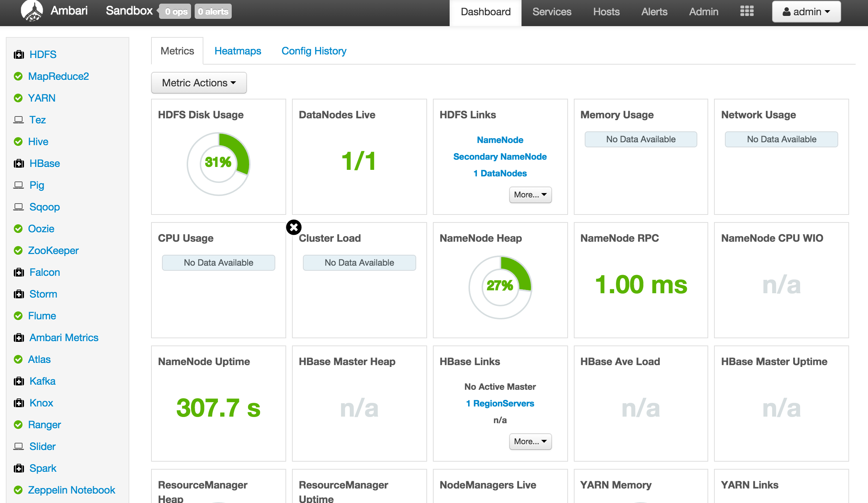This screenshot has height=503, width=868.
Task: Close the CPU Usage widget
Action: point(293,227)
